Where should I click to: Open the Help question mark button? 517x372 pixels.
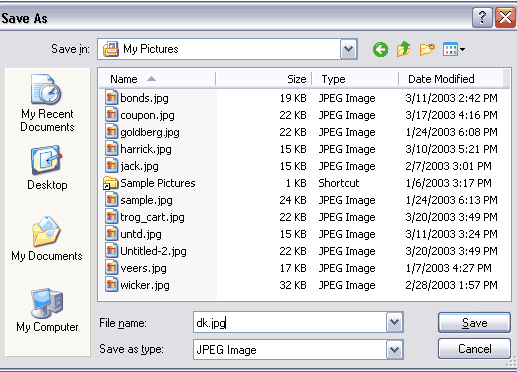(x=482, y=17)
